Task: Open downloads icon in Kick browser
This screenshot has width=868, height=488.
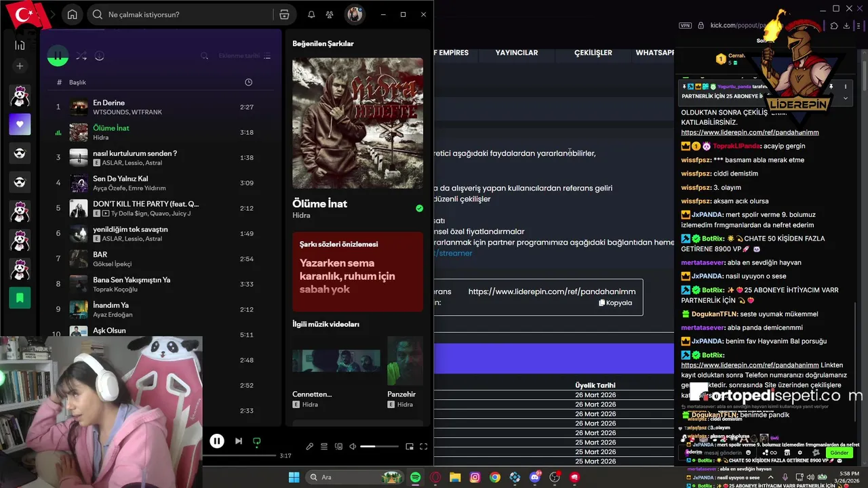Action: [847, 26]
